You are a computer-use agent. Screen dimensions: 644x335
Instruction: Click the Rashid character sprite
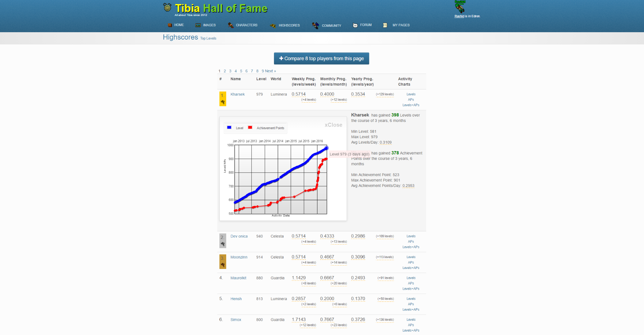pyautogui.click(x=460, y=7)
